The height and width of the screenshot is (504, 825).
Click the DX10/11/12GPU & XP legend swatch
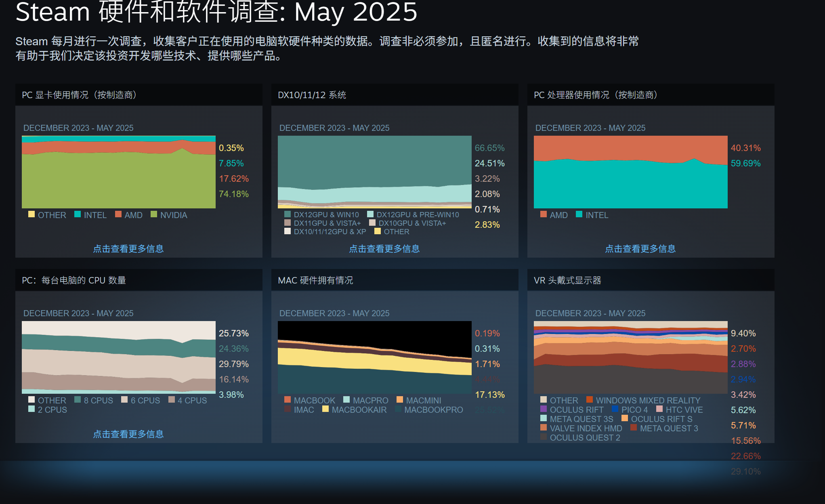point(288,231)
